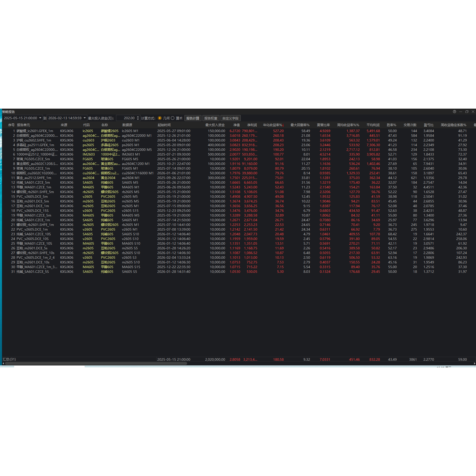Click the 报告计算 button
476x476 pixels.
pos(193,118)
